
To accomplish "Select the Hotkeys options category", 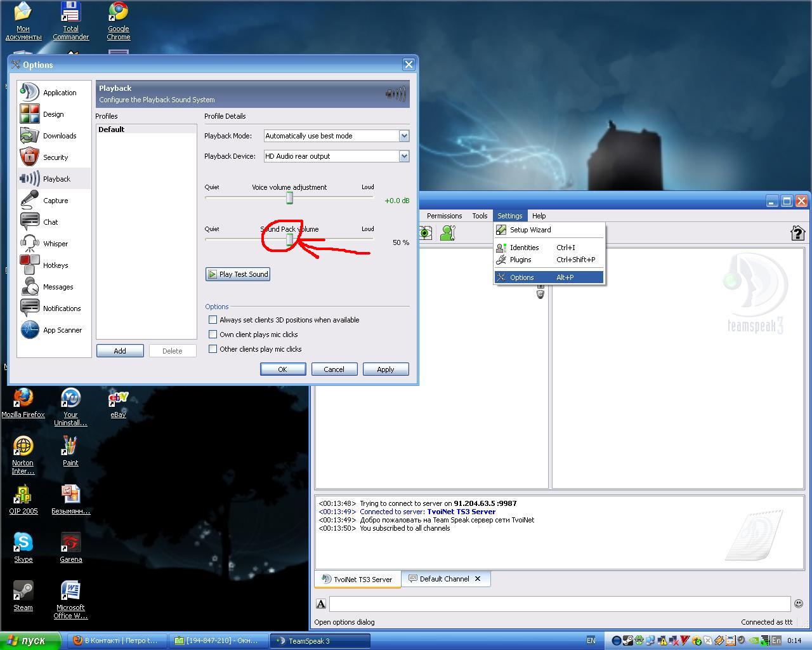I will click(54, 265).
